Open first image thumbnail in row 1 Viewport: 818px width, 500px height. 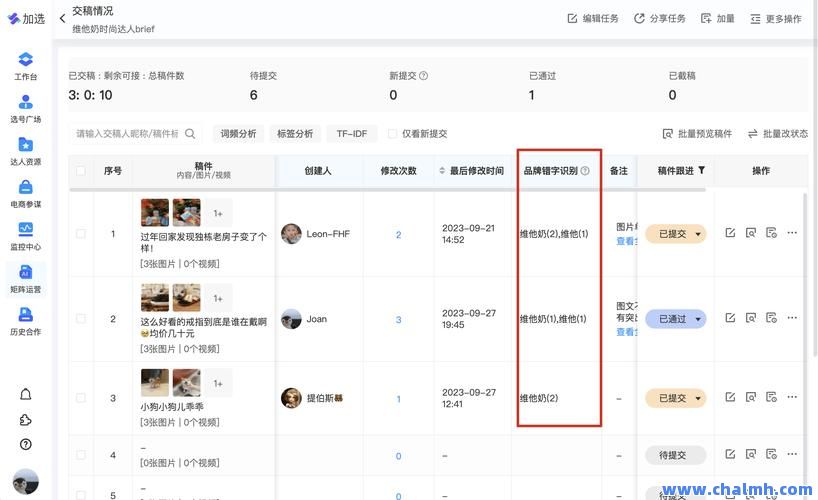(x=155, y=212)
